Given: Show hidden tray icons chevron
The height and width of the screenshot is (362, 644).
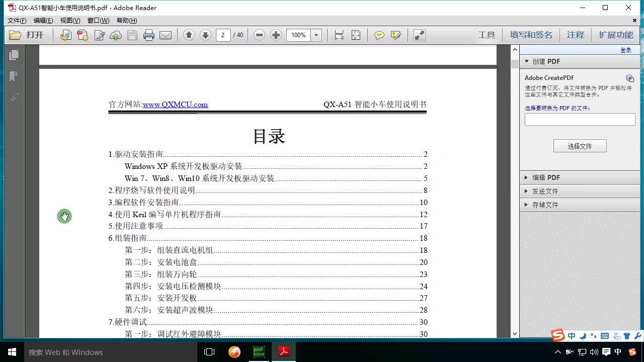Looking at the screenshot, I should click(x=558, y=352).
